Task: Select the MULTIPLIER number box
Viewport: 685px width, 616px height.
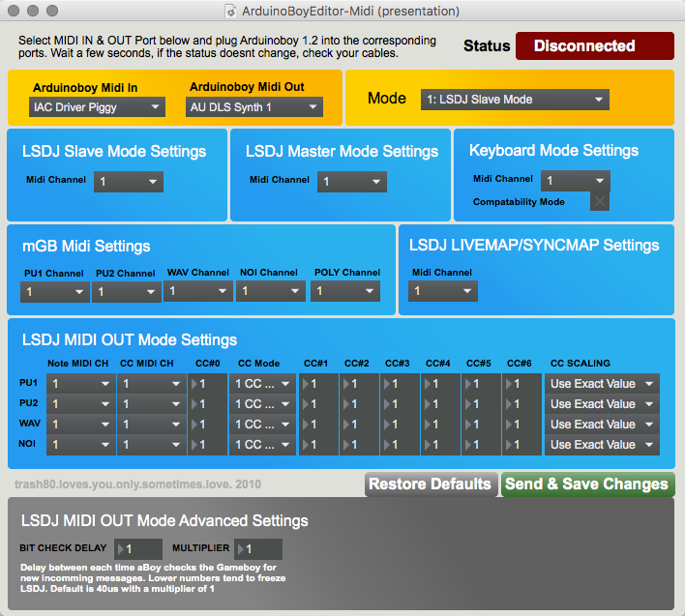Action: pos(258,549)
